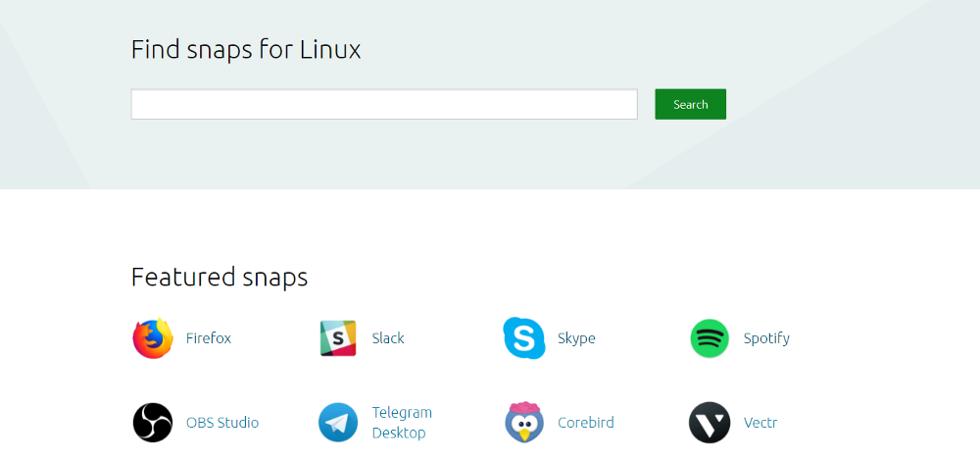980x461 pixels.
Task: Click the Spotify logo icon
Action: click(710, 338)
